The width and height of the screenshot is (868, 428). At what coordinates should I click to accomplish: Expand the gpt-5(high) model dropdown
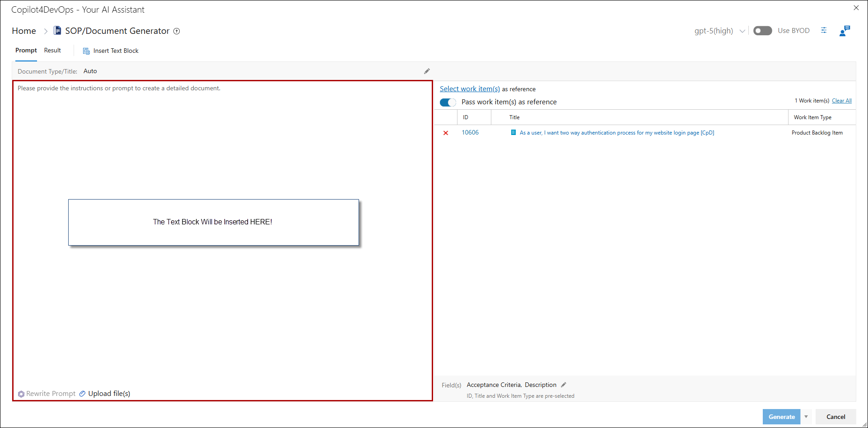742,31
